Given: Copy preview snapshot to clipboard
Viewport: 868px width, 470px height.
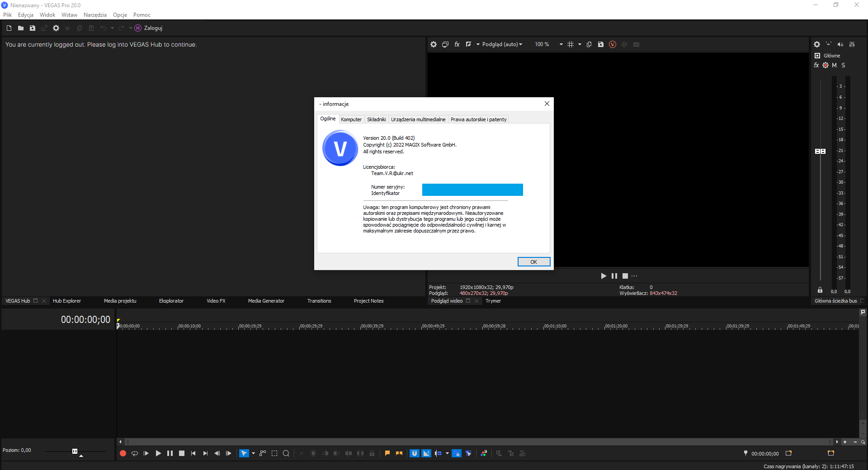Looking at the screenshot, I should point(589,44).
